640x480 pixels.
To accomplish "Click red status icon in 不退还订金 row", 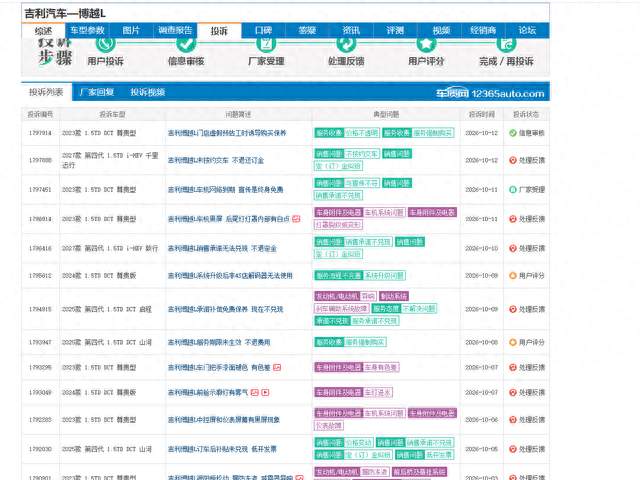I will pyautogui.click(x=513, y=160).
